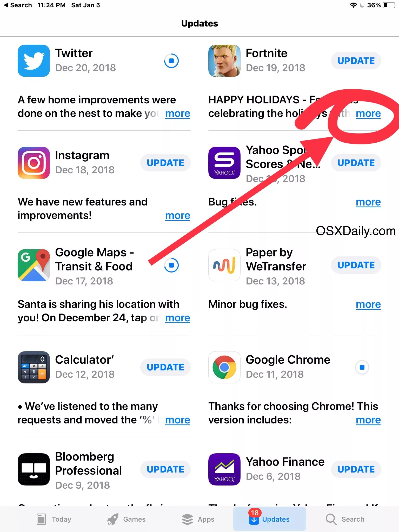399x532 pixels.
Task: Open the Instagram app icon
Action: click(x=34, y=163)
